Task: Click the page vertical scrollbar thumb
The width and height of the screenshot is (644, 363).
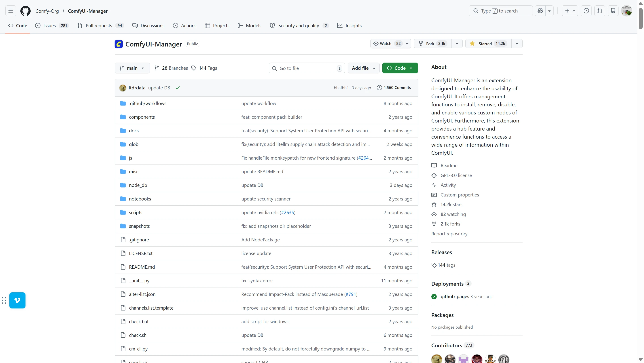Action: click(x=640, y=19)
